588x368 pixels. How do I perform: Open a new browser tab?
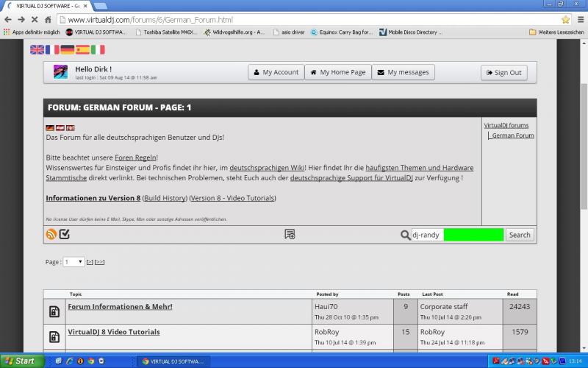100,6
